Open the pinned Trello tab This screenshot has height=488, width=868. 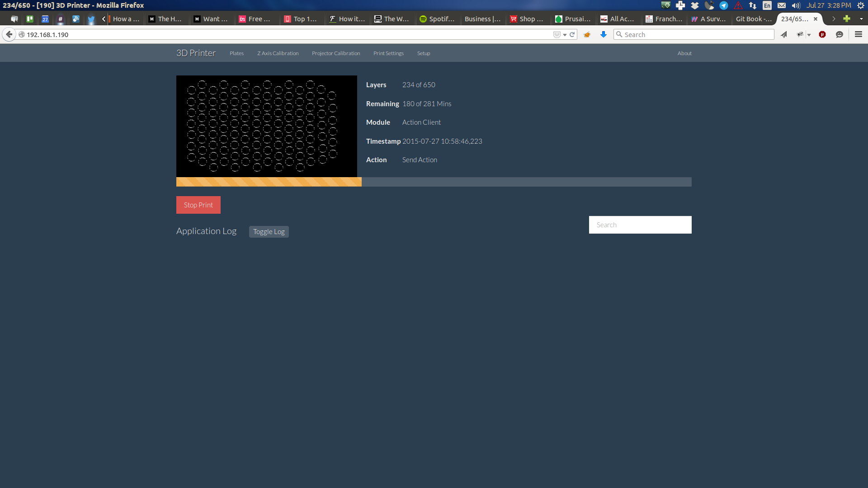(30, 19)
